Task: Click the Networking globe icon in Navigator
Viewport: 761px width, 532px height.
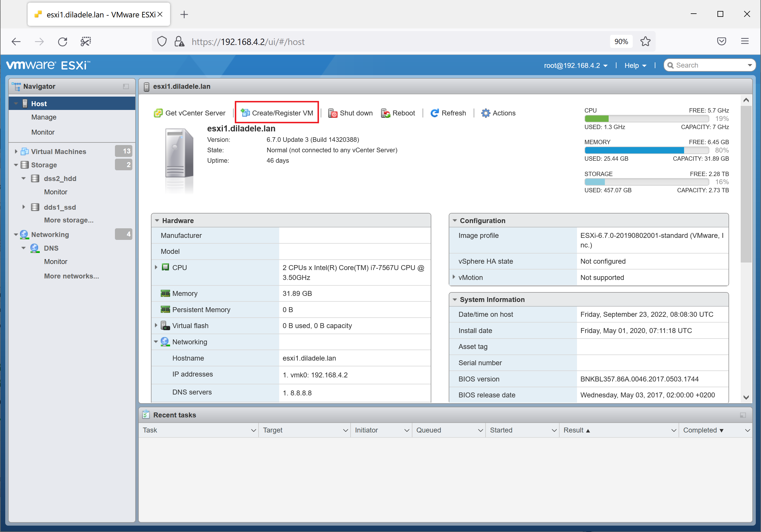Action: point(24,235)
